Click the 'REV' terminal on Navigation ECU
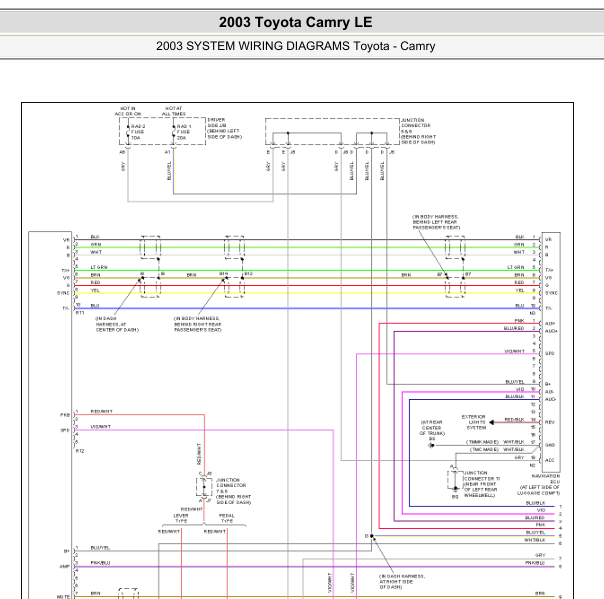Screen dimensions: 604x599 tap(549, 422)
